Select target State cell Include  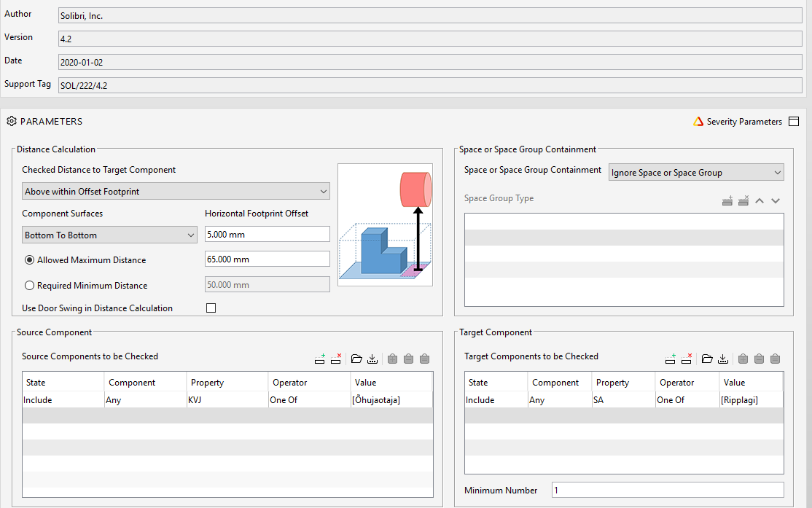pyautogui.click(x=496, y=400)
